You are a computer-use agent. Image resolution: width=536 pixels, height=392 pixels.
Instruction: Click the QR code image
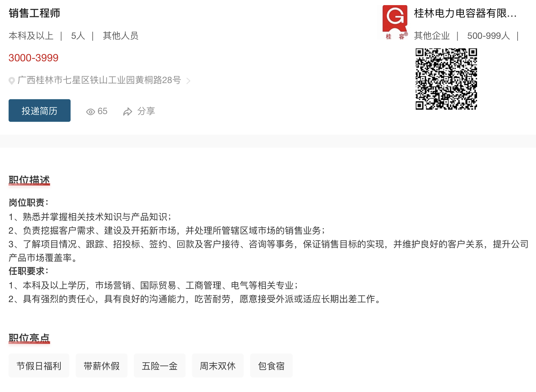[x=446, y=79]
